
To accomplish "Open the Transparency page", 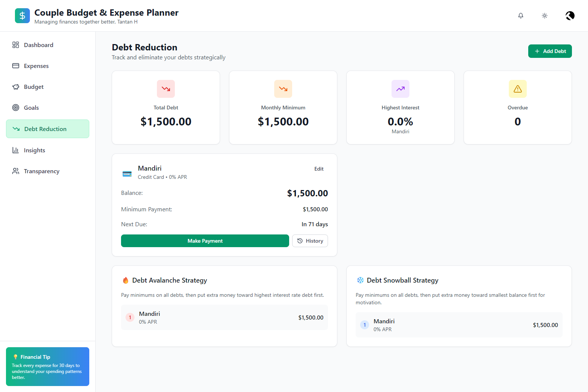I will coord(41,171).
